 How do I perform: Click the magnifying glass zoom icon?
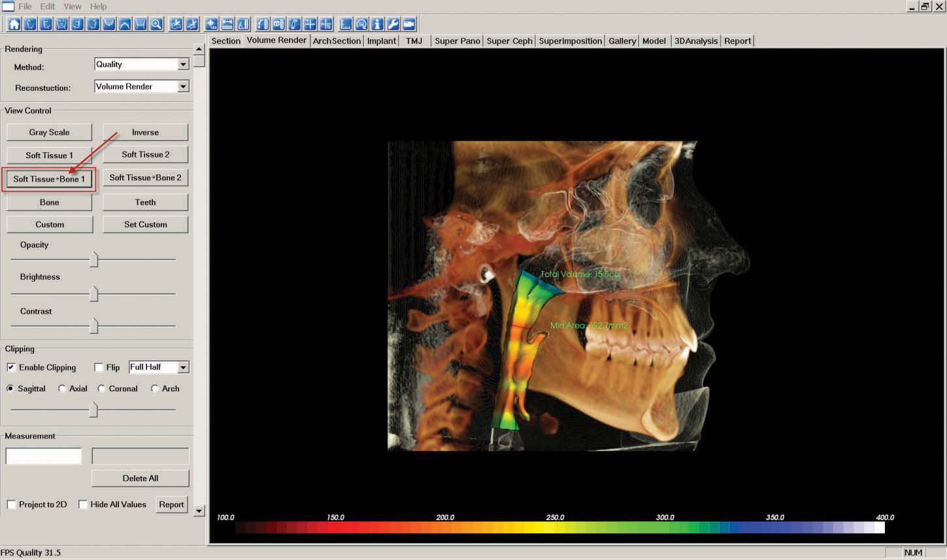pos(156,24)
